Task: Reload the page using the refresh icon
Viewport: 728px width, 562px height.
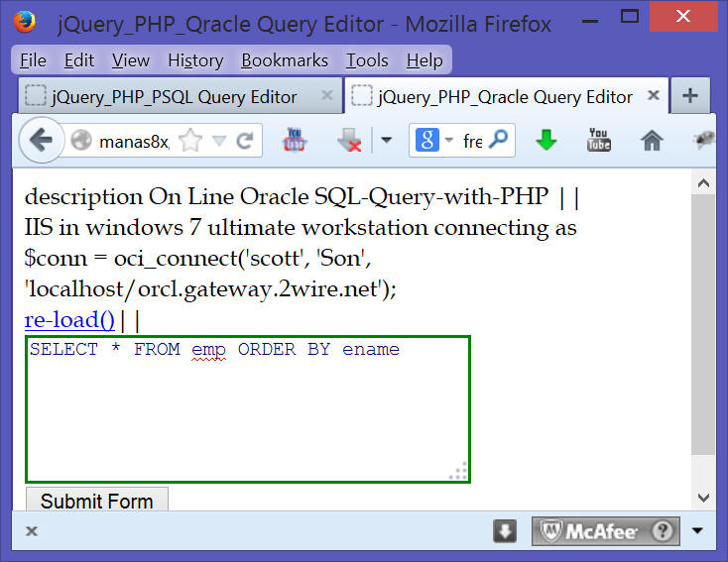Action: 244,142
